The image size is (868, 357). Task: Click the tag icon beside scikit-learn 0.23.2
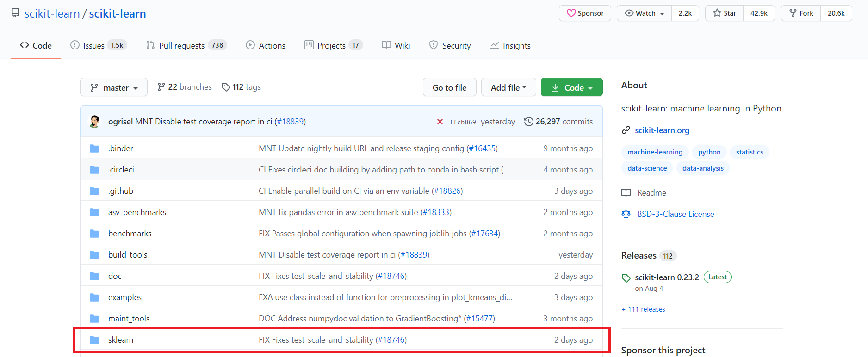[x=626, y=278]
